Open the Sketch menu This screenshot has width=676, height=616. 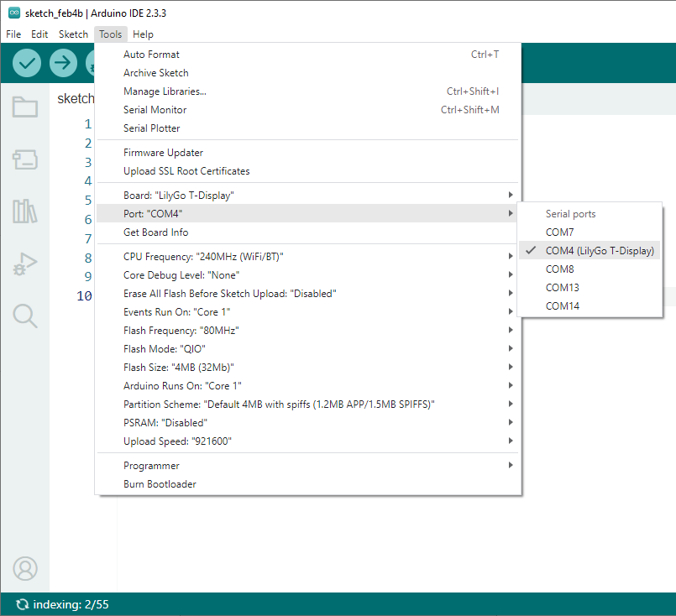[x=73, y=34]
